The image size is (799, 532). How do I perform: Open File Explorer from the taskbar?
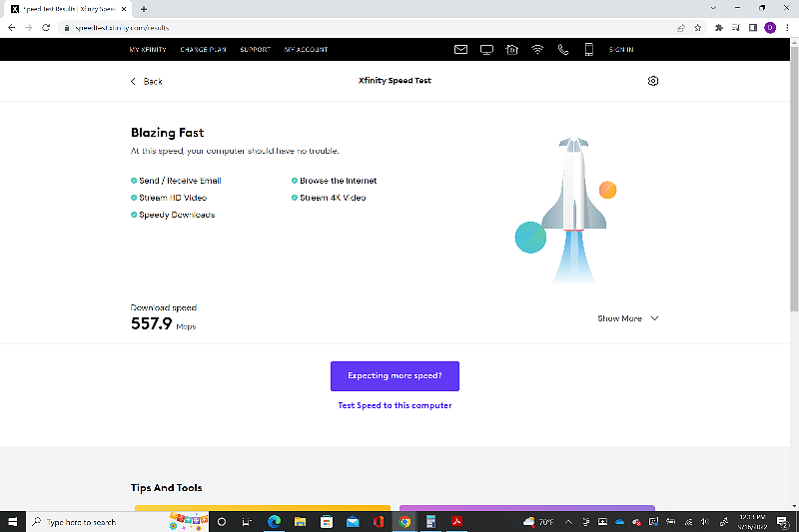[x=301, y=522]
